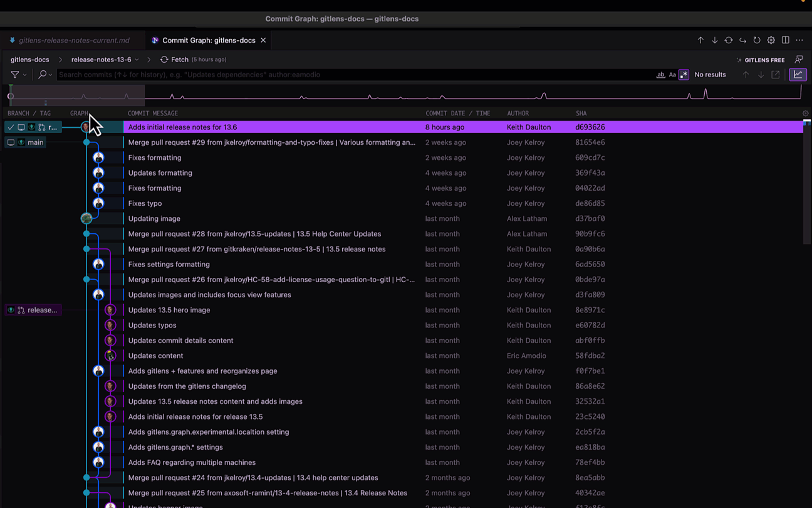Open the gitlens-docs repository selector

[x=29, y=60]
